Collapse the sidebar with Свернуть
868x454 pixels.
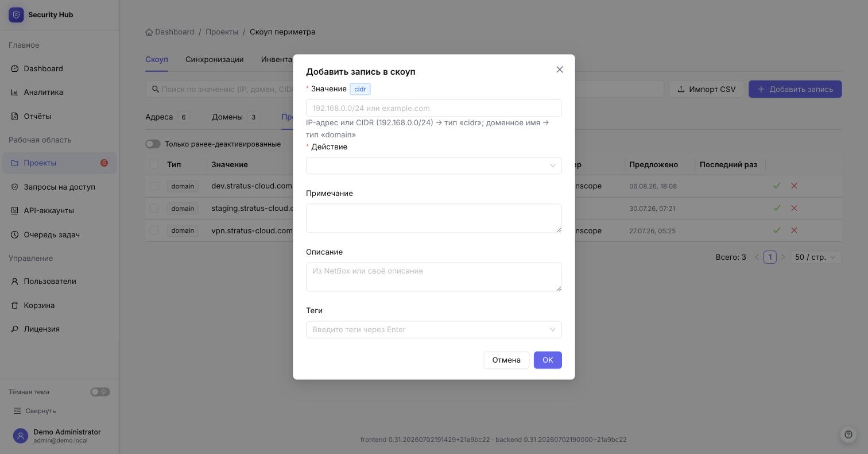(x=35, y=411)
